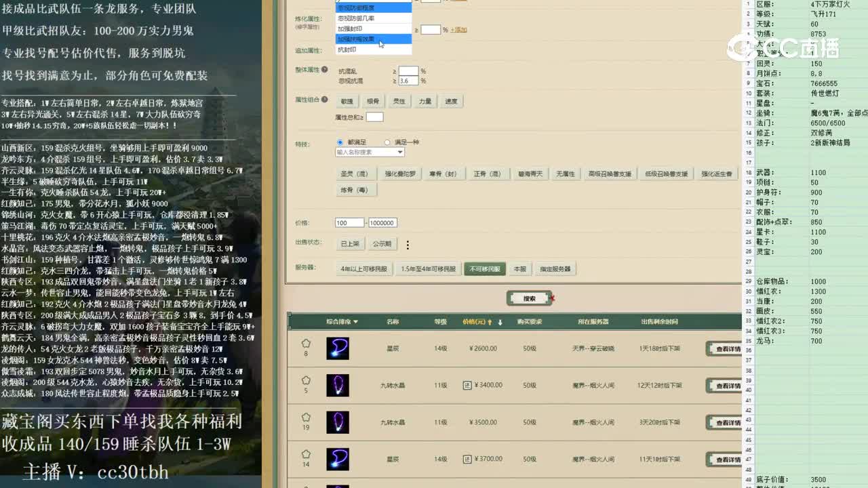Screen dimensions: 868x488
Task: Toggle the 速度 attribute filter
Action: point(451,101)
